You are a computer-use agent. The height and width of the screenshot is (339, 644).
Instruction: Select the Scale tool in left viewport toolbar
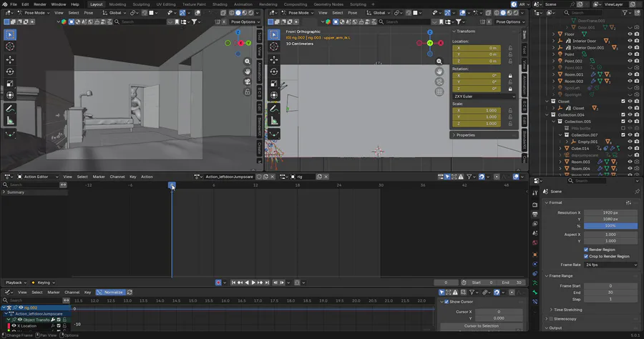coord(10,83)
